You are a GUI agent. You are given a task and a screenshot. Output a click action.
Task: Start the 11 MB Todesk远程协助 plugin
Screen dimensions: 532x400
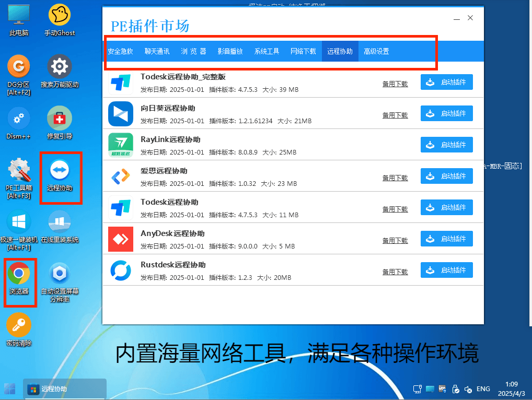pos(446,207)
